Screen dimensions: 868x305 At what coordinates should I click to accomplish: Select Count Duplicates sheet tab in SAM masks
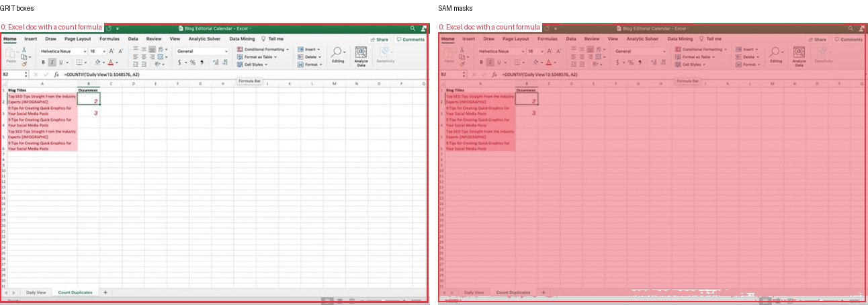tap(513, 293)
